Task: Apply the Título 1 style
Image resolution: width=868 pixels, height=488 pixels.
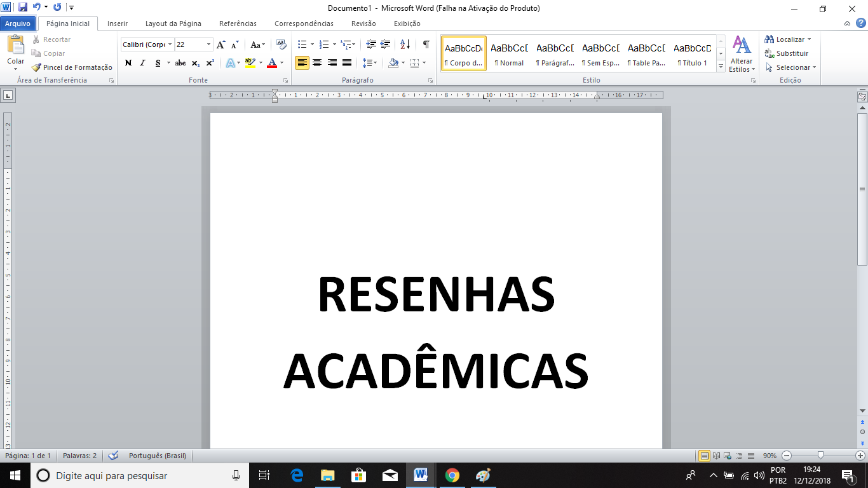Action: (692, 54)
